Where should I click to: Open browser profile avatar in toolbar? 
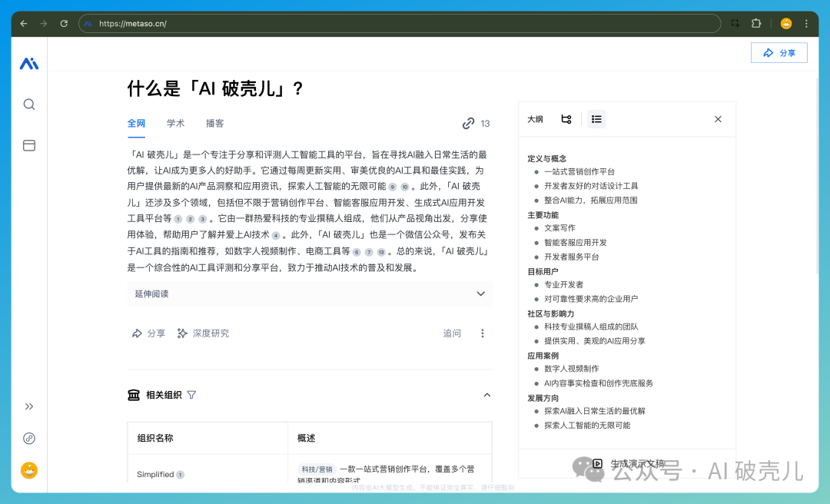tap(786, 23)
